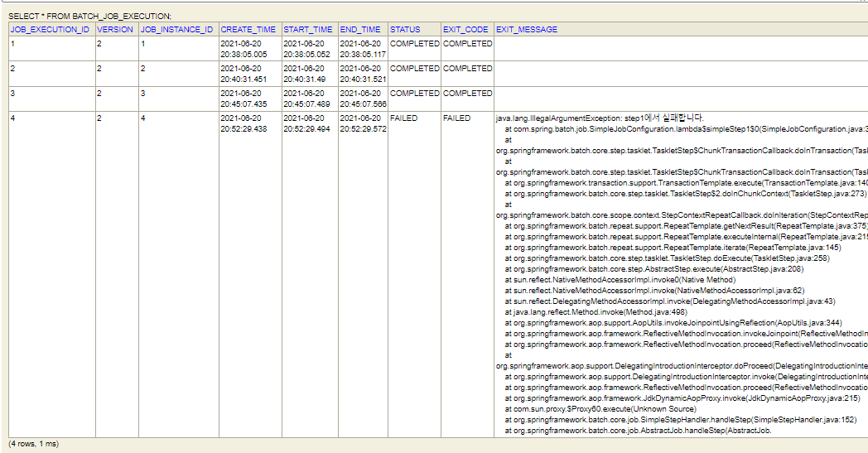Click end time 20:45:07.566 cell
Viewport: 868px width, 453px height.
tap(363, 99)
